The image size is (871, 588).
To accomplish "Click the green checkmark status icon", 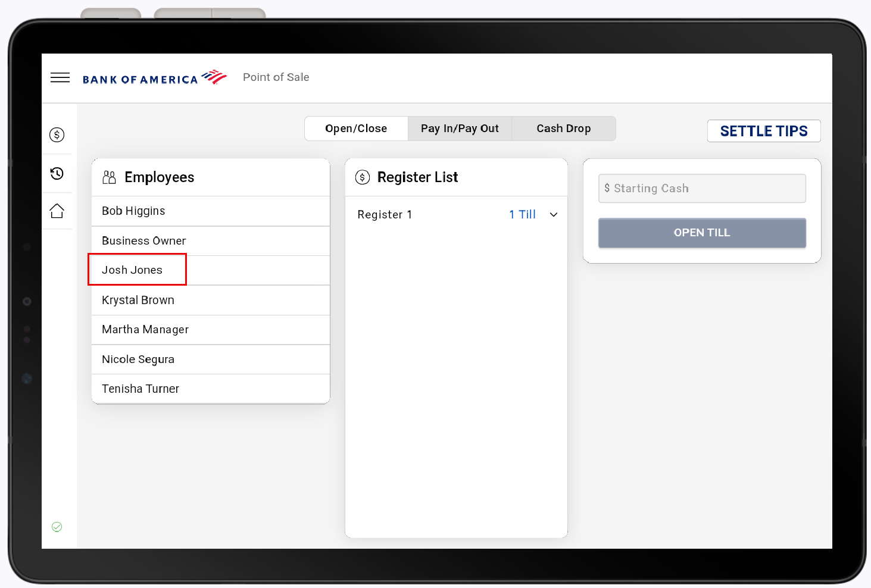I will pos(57,527).
